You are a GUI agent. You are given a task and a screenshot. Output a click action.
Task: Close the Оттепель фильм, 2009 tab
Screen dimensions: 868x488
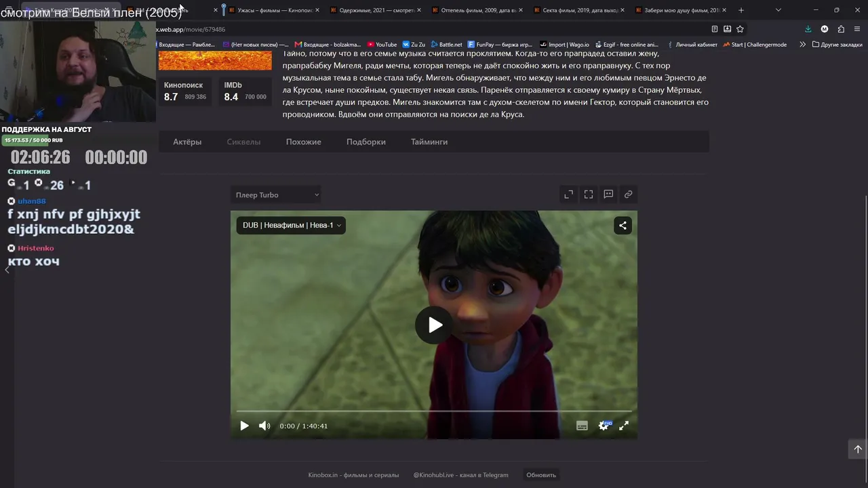tap(520, 10)
